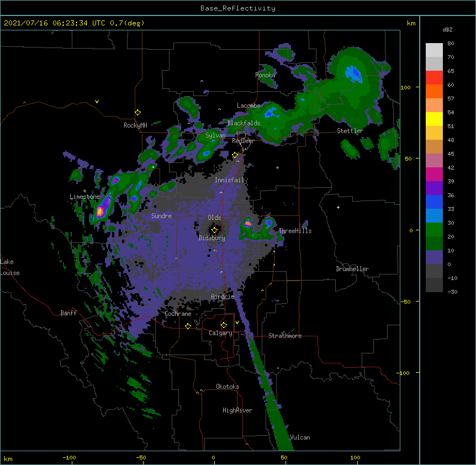Pick the blue 33-36 dBZ legend swatch
The image size is (476, 465).
pos(434,202)
